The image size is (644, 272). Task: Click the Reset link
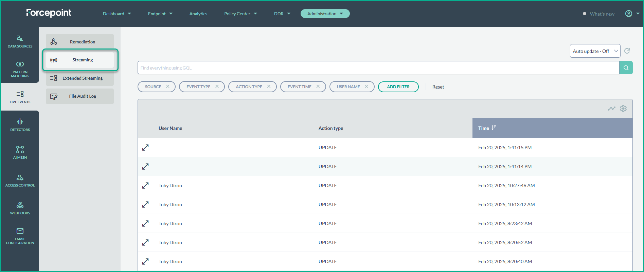[438, 87]
